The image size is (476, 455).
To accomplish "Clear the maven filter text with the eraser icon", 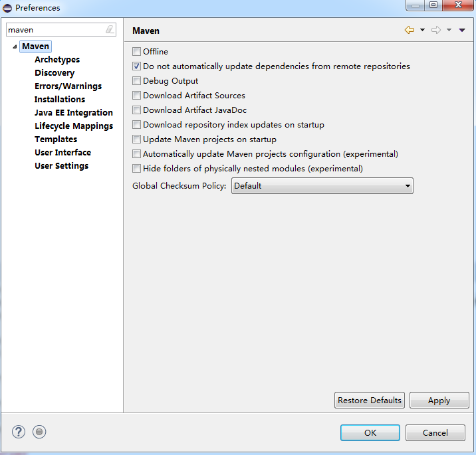I will (110, 29).
